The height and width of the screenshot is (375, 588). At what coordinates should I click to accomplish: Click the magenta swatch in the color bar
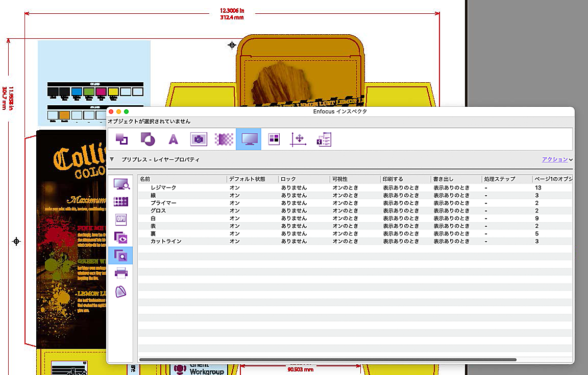click(x=101, y=91)
